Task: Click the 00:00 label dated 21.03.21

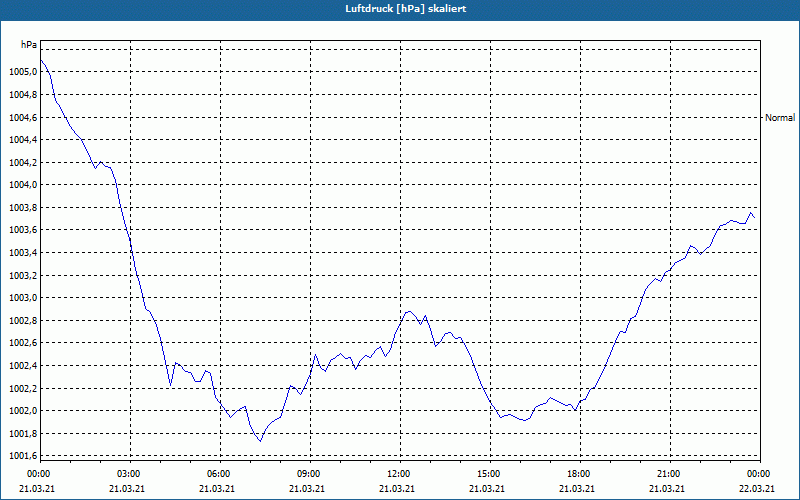Action: (40, 474)
